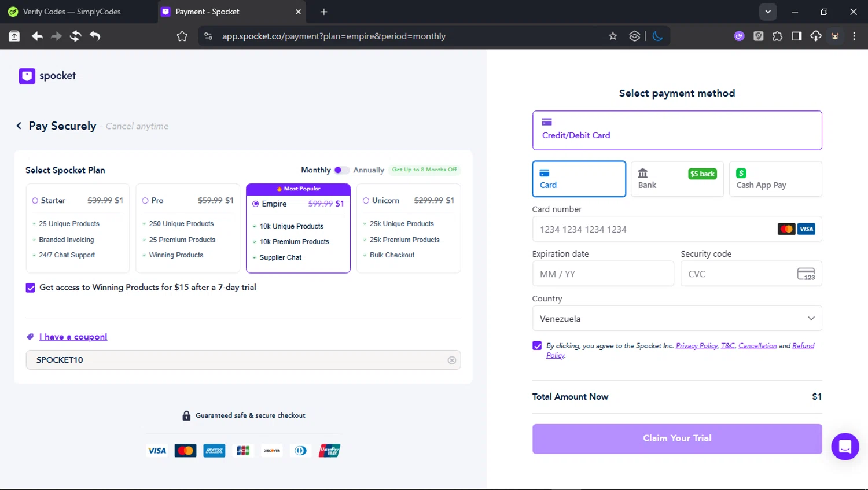Go back using Pay Securely chevron
This screenshot has width=868, height=490.
pos(19,126)
